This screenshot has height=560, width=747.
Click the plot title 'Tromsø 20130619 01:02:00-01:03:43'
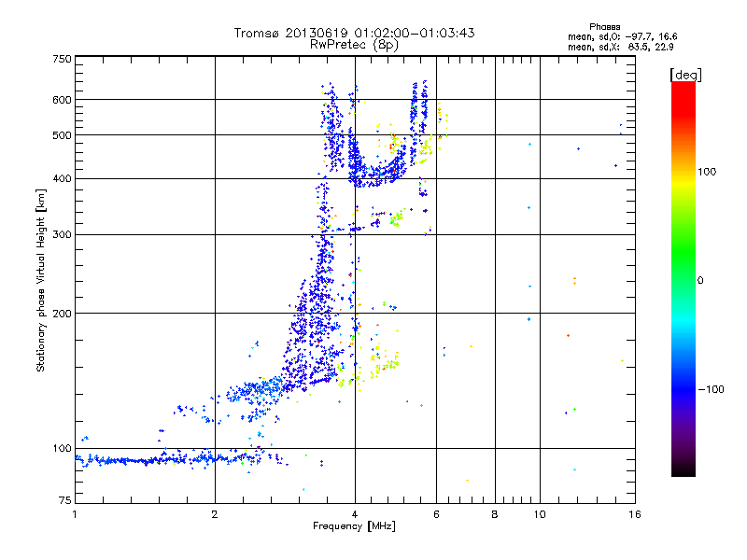tap(354, 33)
